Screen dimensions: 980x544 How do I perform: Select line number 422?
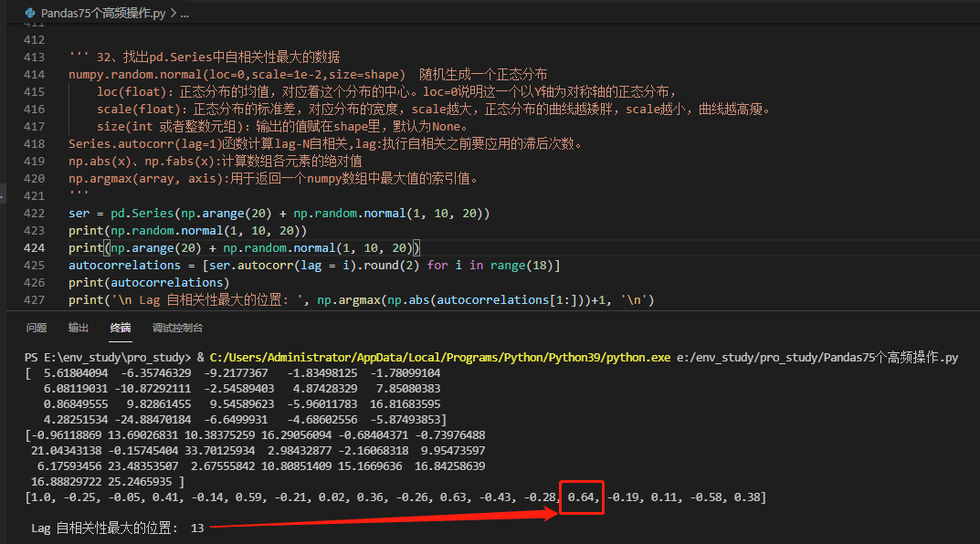pyautogui.click(x=34, y=213)
